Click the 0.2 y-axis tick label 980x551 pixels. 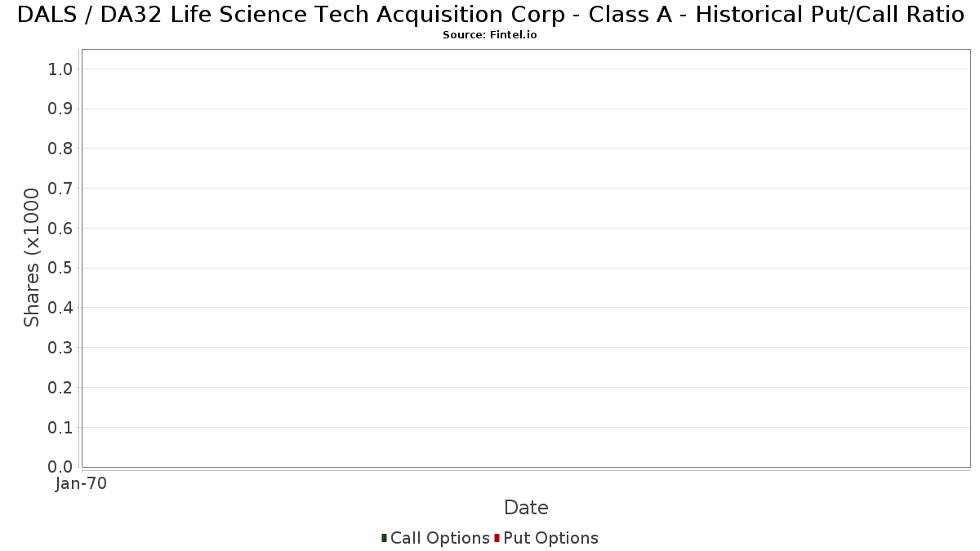(61, 388)
